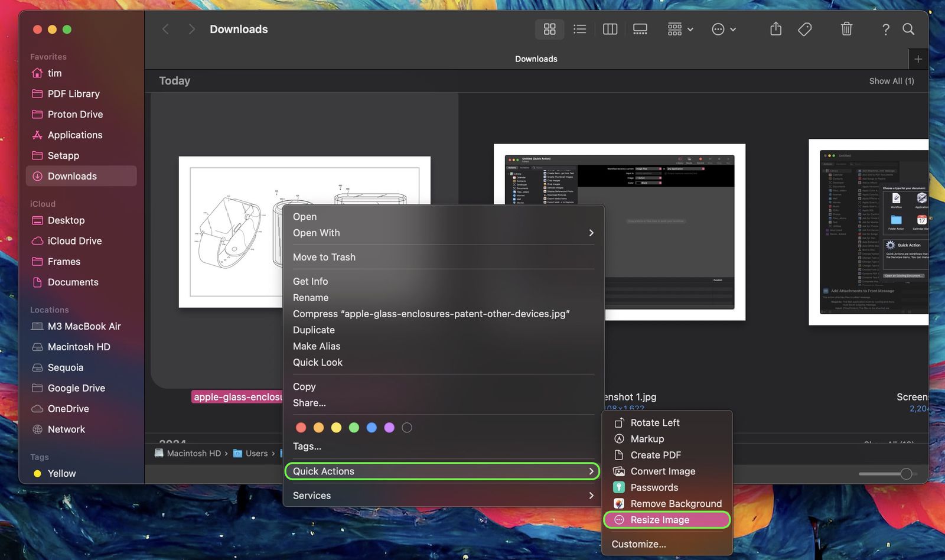The image size is (945, 560).
Task: Click Show All (1) link
Action: click(891, 81)
